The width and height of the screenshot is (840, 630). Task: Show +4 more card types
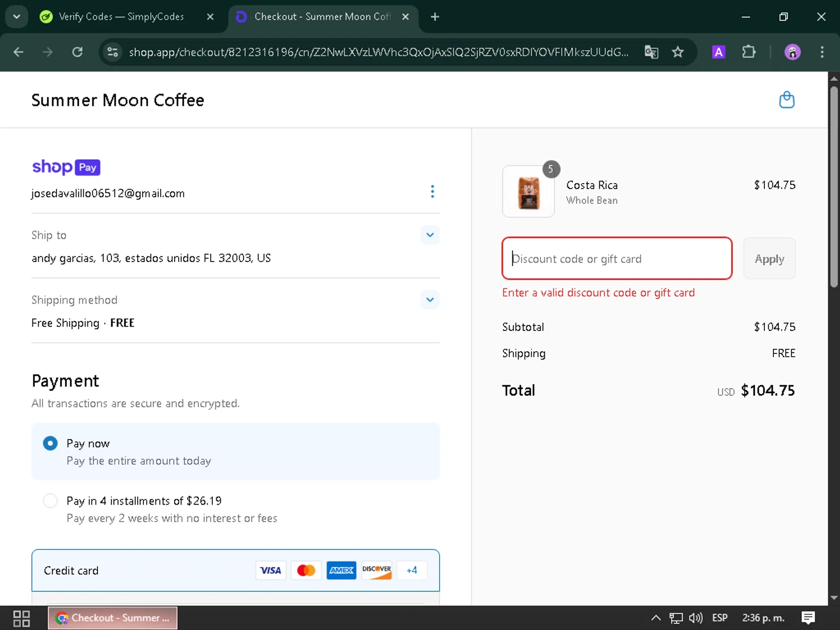(x=412, y=571)
